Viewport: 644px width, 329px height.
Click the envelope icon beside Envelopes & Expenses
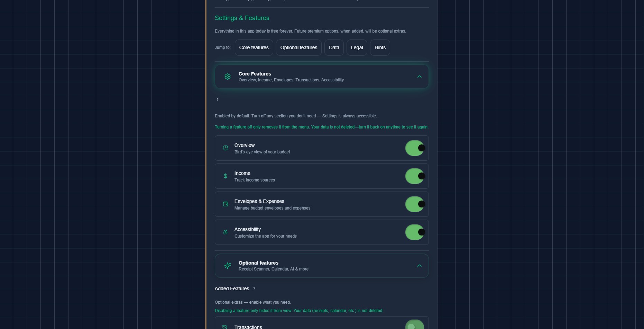(225, 204)
